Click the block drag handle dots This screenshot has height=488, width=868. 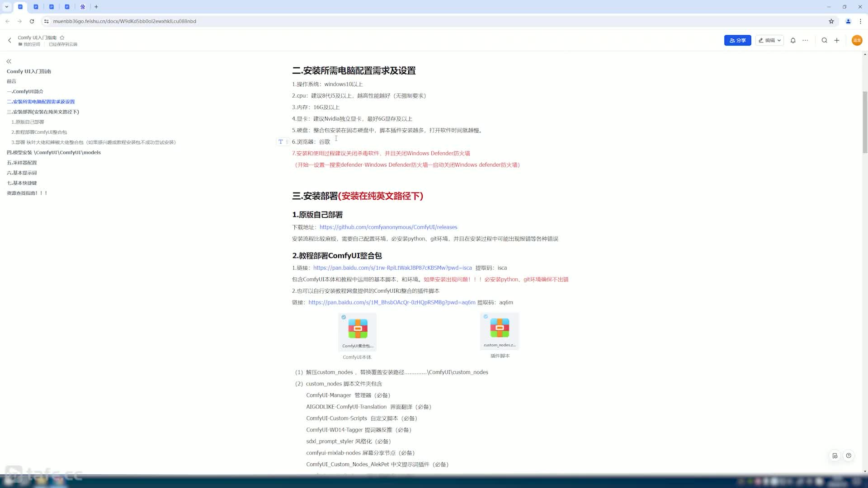coord(287,142)
